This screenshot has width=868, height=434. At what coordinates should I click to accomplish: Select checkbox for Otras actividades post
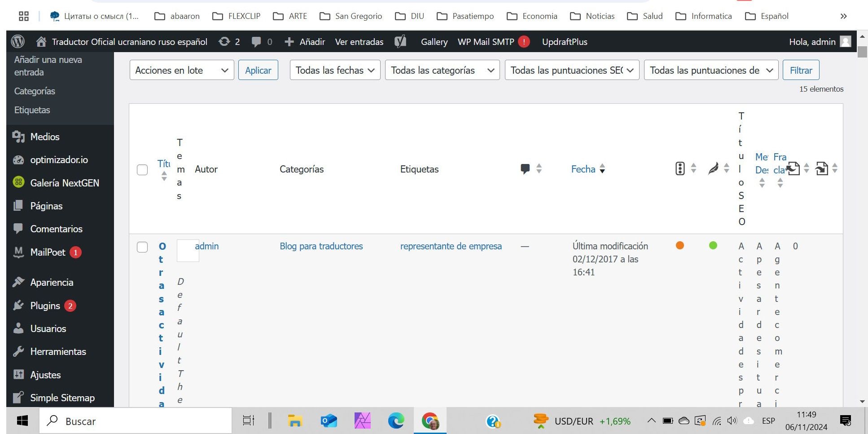(x=142, y=247)
